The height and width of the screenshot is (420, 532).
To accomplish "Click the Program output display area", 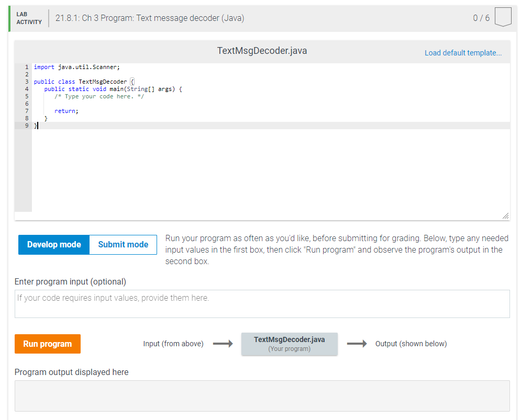I will tap(262, 396).
